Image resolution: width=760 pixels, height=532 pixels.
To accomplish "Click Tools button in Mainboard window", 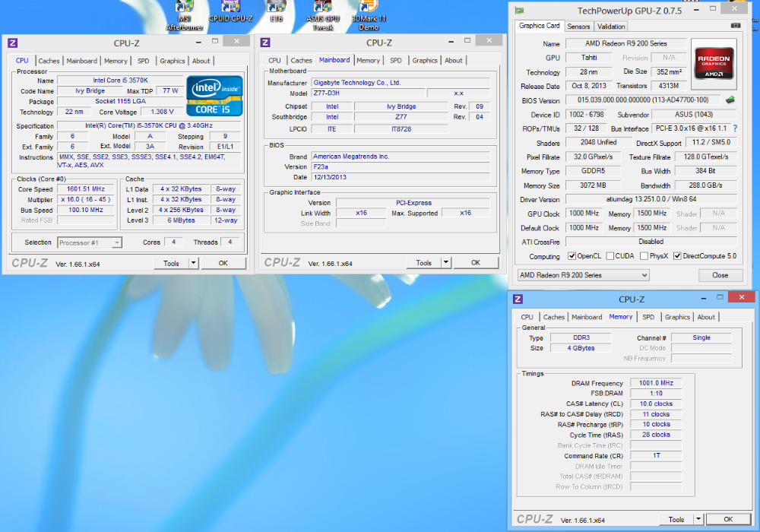I will tap(424, 263).
